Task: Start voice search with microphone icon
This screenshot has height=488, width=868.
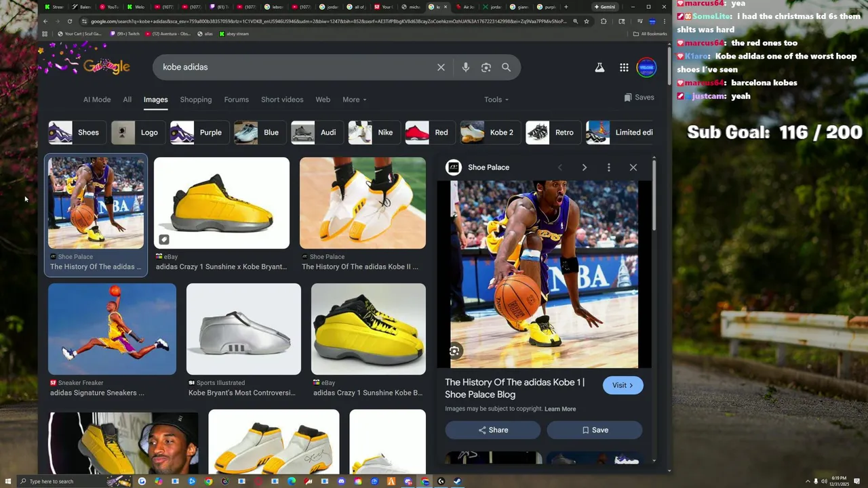Action: [x=465, y=67]
